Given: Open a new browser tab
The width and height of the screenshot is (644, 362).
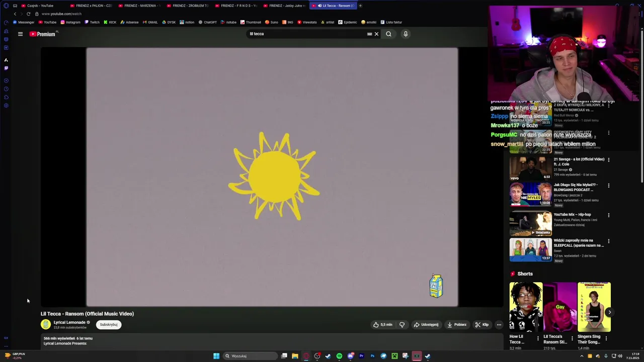Looking at the screenshot, I should click(360, 6).
